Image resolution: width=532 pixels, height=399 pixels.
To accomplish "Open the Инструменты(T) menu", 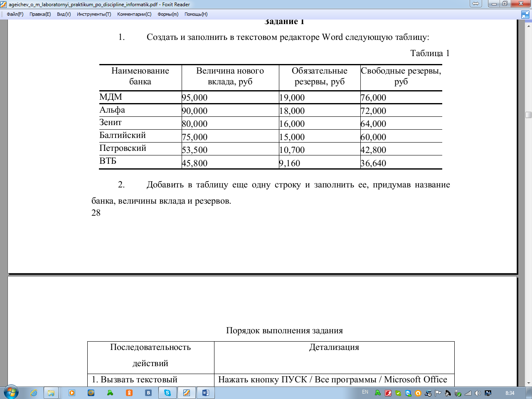I will coord(94,14).
